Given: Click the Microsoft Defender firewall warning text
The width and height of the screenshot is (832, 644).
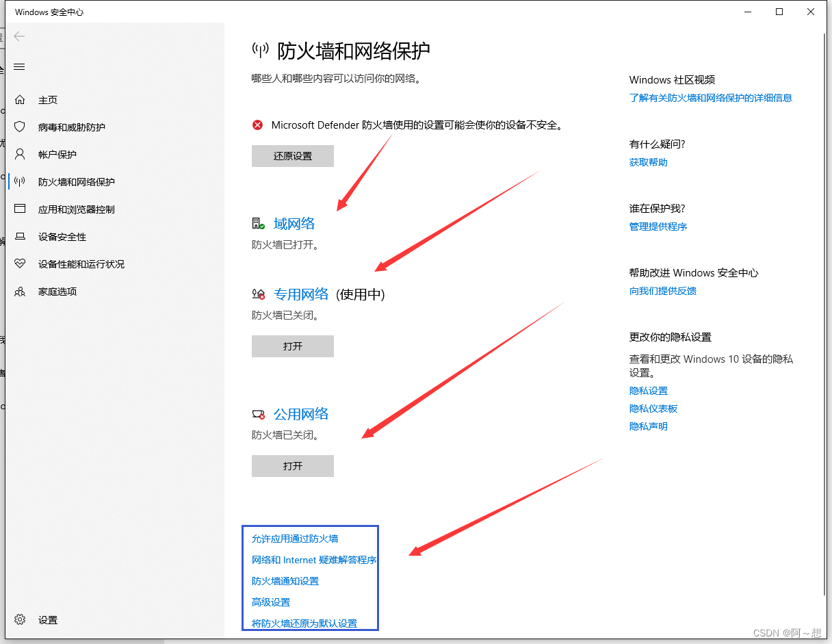Looking at the screenshot, I should [417, 125].
